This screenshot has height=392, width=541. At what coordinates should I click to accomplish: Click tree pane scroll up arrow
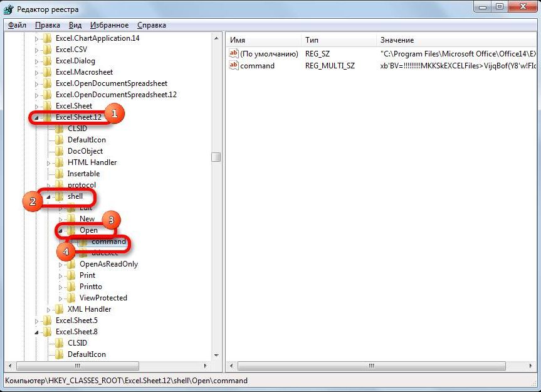216,38
